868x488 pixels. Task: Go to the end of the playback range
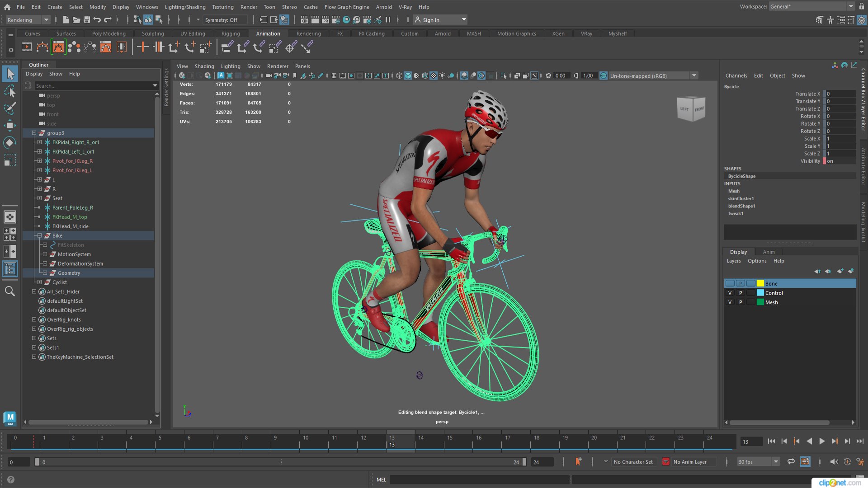pos(860,441)
